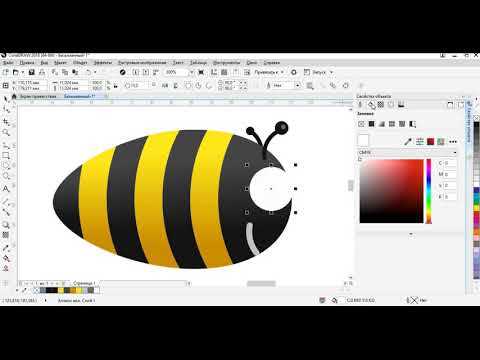480x360 pixels.
Task: Open the Привязать к (Snap to) dropdown
Action: 269,72
